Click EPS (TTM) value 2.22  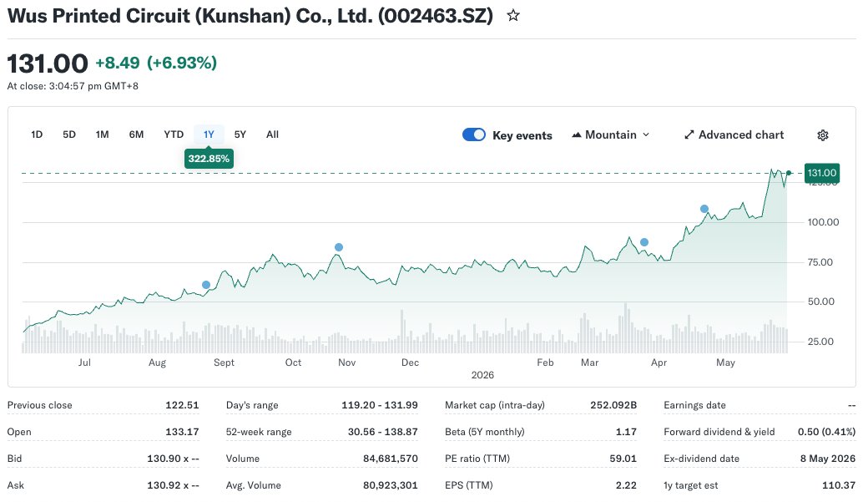[626, 484]
